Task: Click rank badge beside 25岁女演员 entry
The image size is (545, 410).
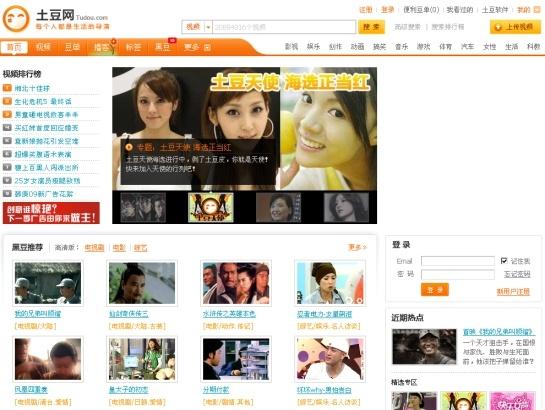Action: (x=7, y=180)
